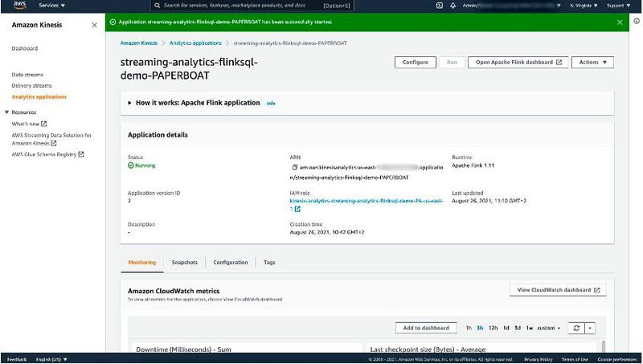The width and height of the screenshot is (643, 364).
Task: Select Analytics applications in sidebar
Action: click(39, 96)
